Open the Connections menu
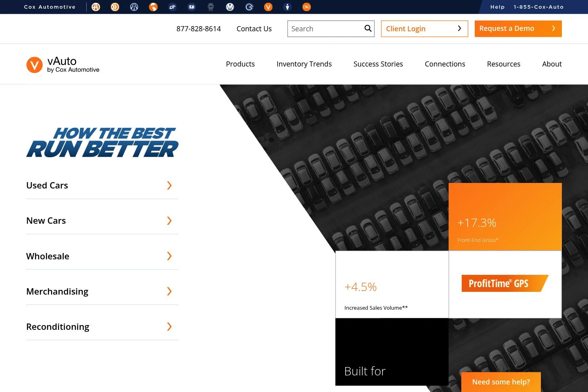Image resolution: width=588 pixels, height=392 pixels. [x=445, y=64]
